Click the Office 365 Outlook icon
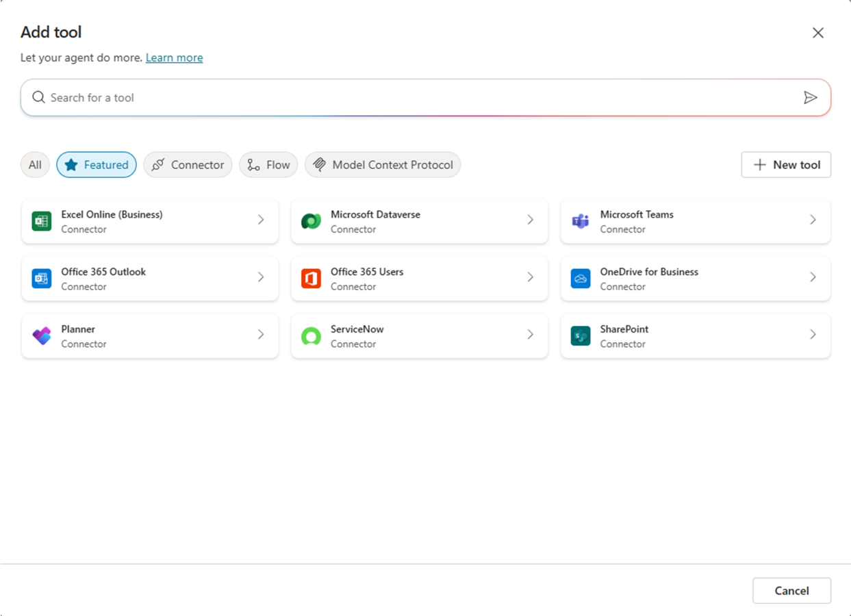The width and height of the screenshot is (851, 616). click(42, 279)
